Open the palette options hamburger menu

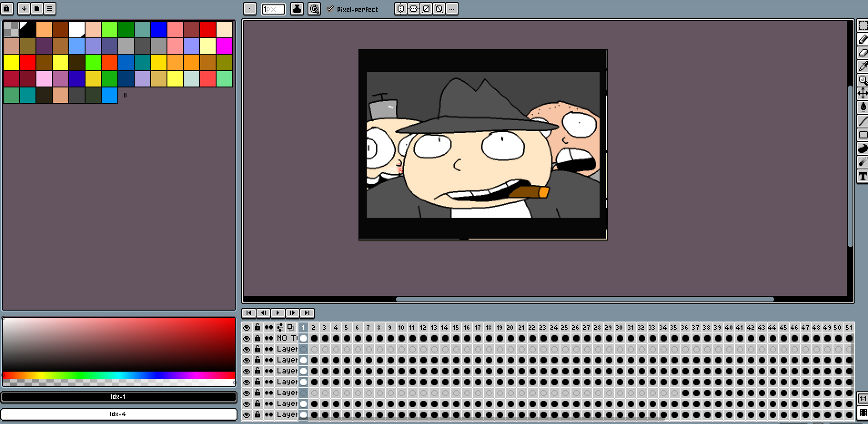coord(50,8)
